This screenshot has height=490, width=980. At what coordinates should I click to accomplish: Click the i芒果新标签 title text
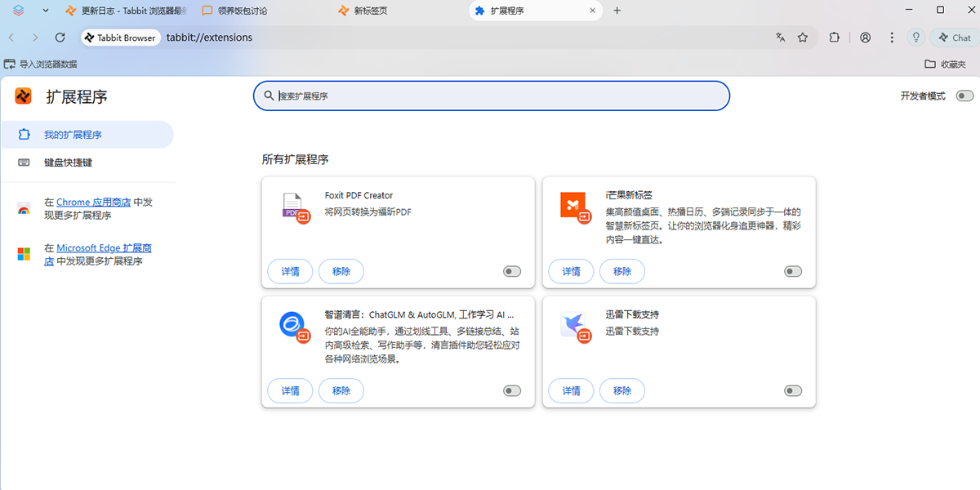coord(629,195)
